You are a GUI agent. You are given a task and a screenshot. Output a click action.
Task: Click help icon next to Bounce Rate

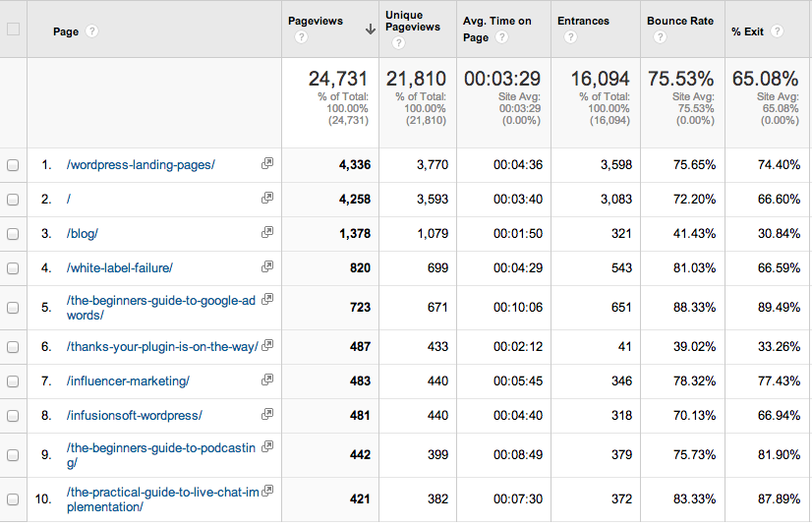pyautogui.click(x=659, y=38)
